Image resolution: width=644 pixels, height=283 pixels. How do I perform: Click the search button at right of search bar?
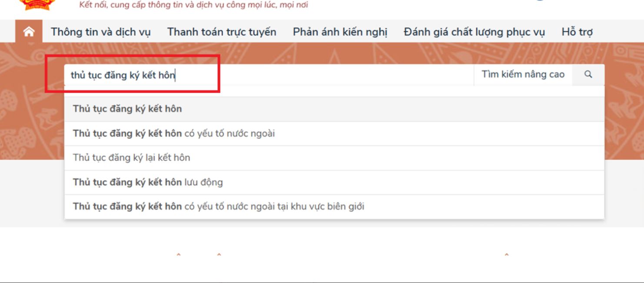pyautogui.click(x=588, y=74)
